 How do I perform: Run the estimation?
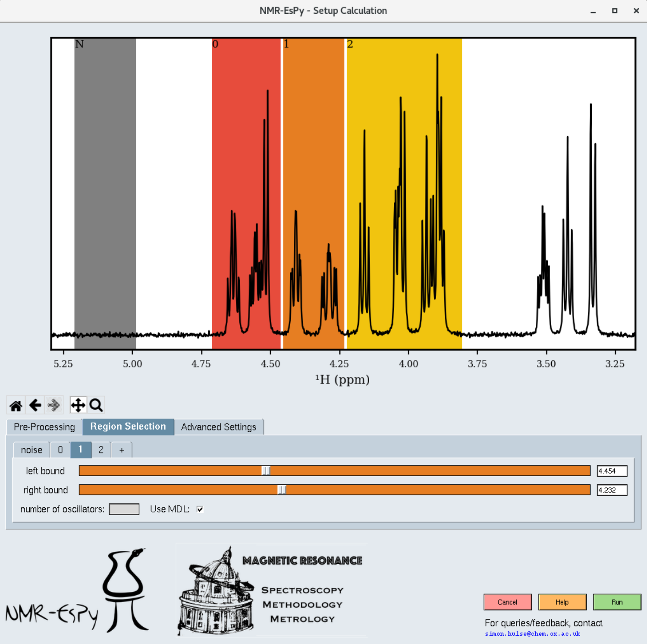[x=617, y=602]
